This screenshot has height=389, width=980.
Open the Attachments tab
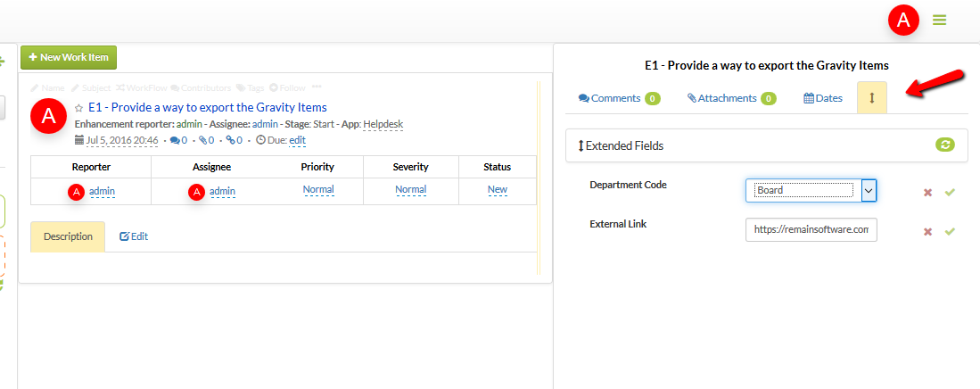click(x=730, y=98)
